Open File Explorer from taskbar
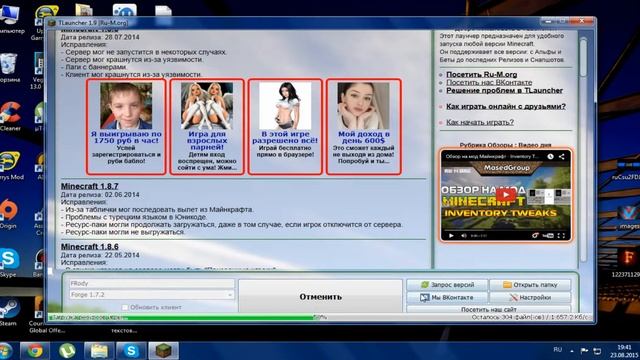 pyautogui.click(x=99, y=351)
